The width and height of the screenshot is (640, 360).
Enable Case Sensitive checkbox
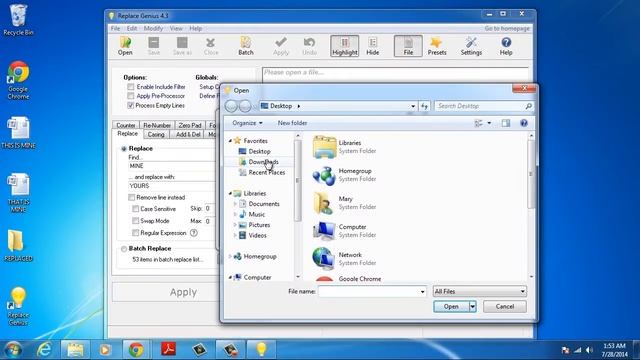136,209
